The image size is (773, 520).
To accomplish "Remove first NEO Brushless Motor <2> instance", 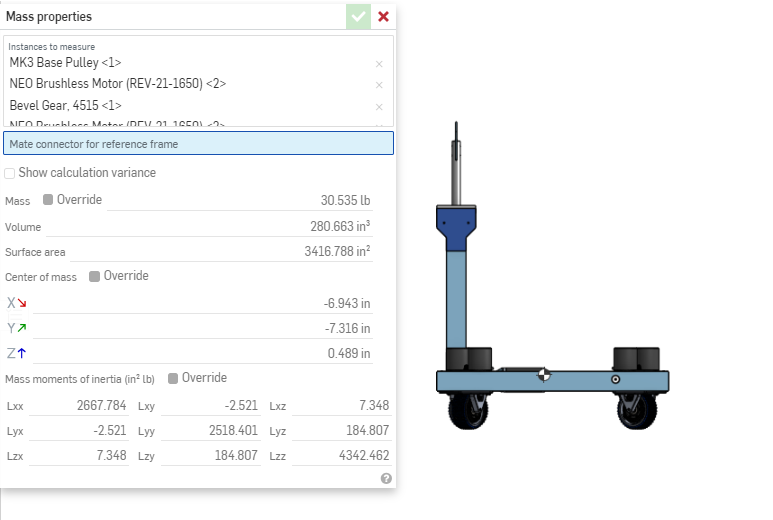I will (x=379, y=85).
